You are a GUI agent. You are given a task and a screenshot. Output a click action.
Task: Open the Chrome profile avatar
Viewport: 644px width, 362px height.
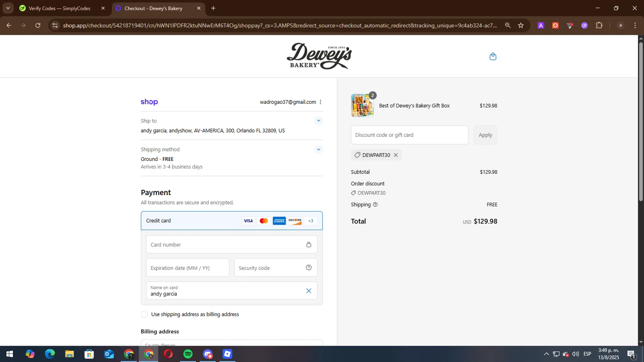point(620,25)
